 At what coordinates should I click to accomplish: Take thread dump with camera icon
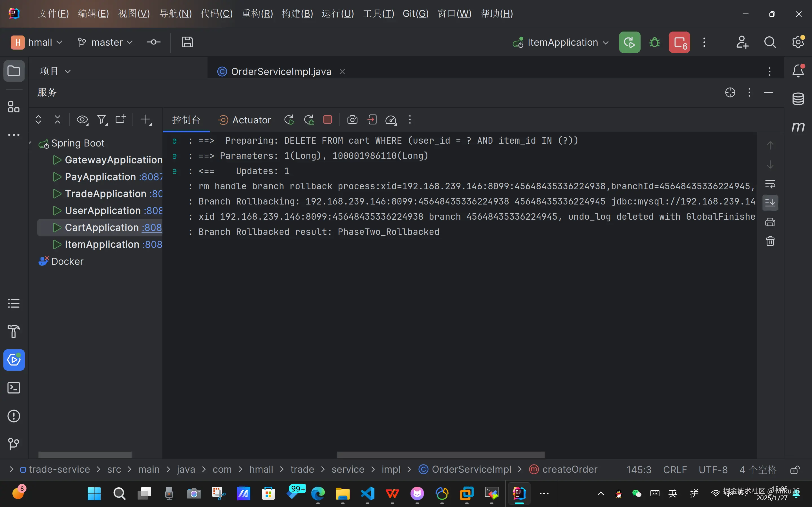[x=352, y=120]
